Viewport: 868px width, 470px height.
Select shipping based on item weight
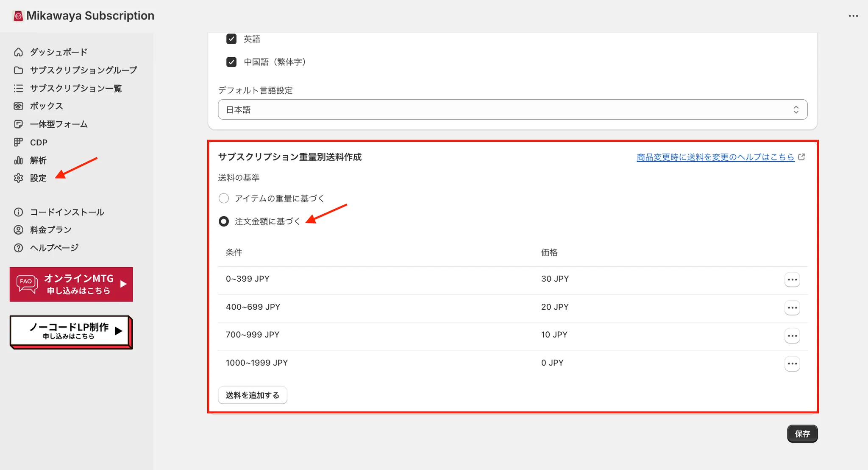coord(224,198)
